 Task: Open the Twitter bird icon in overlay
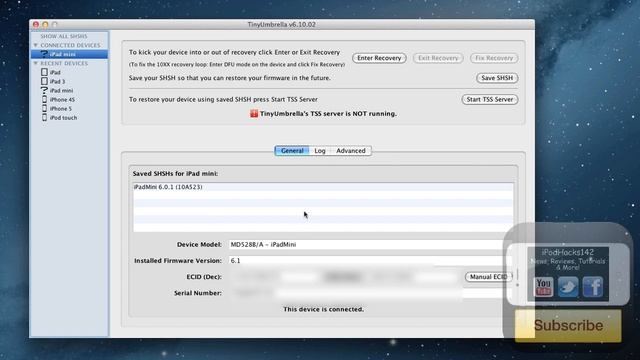(568, 287)
